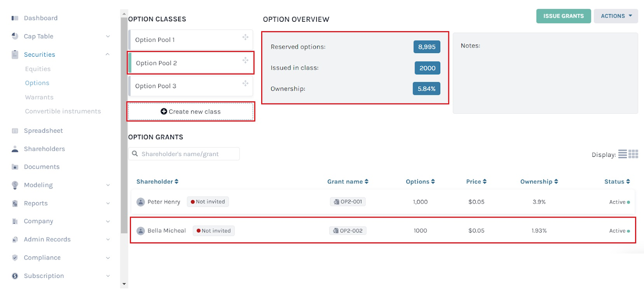The width and height of the screenshot is (644, 290).
Task: Switch to list display view icon
Action: pyautogui.click(x=623, y=154)
